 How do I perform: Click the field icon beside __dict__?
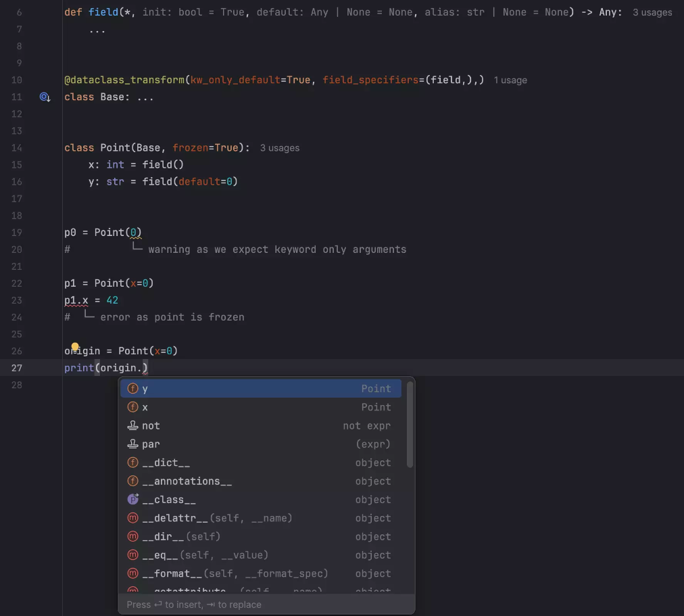coord(132,463)
